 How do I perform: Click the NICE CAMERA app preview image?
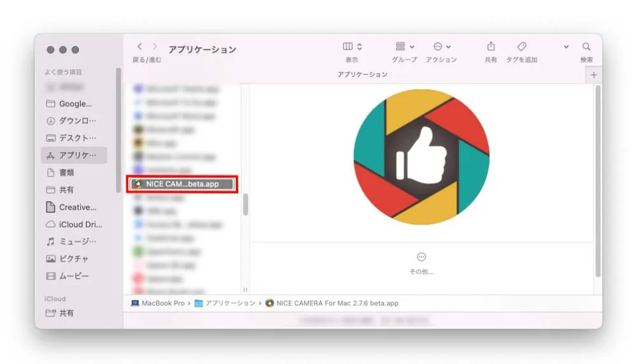pos(421,157)
